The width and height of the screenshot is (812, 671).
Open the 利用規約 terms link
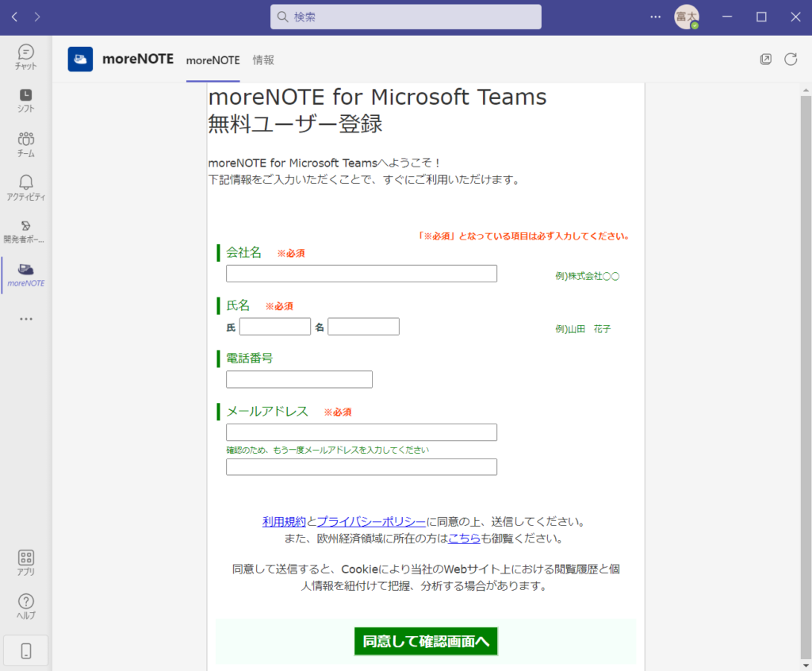285,522
